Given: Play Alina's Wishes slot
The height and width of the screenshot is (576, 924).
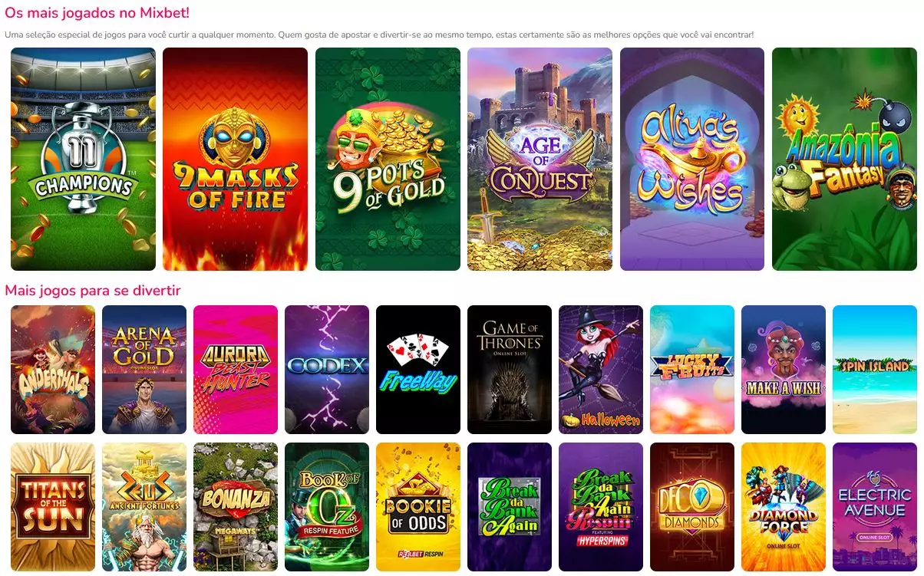Looking at the screenshot, I should 692,160.
